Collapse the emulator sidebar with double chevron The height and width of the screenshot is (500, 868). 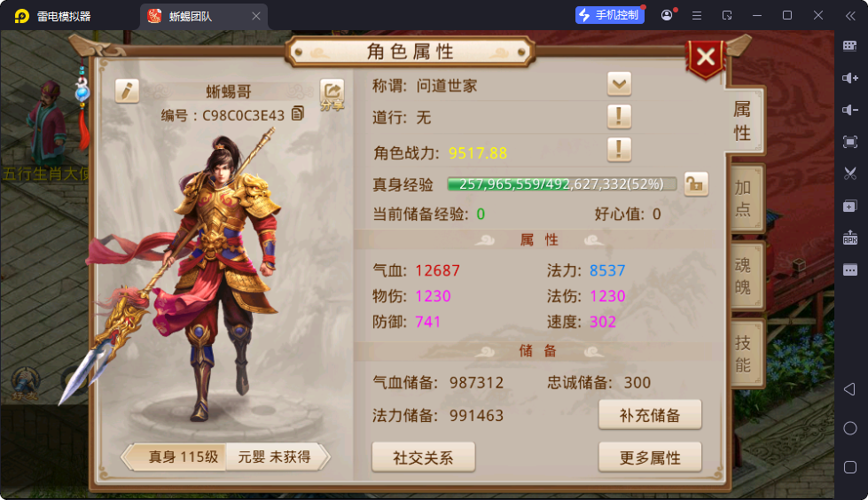tap(850, 15)
